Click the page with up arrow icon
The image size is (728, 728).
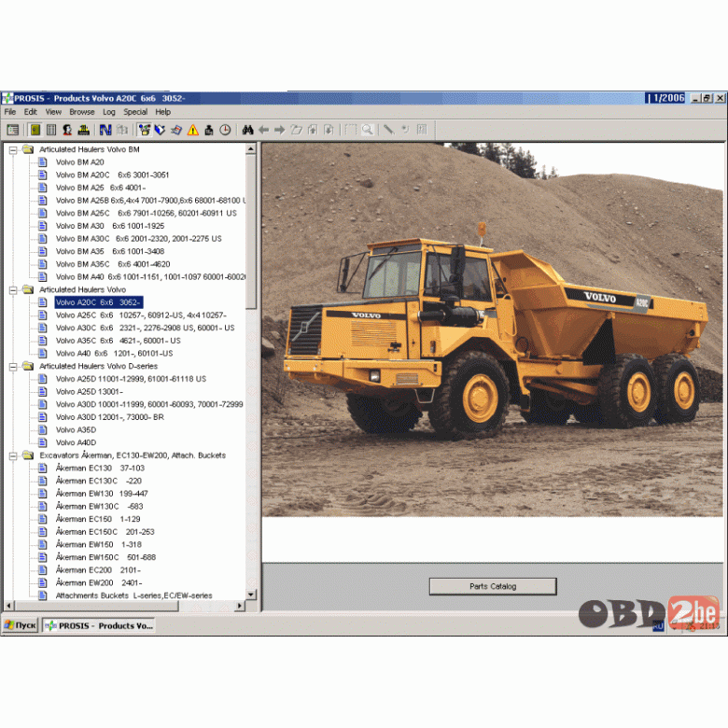click(x=313, y=130)
